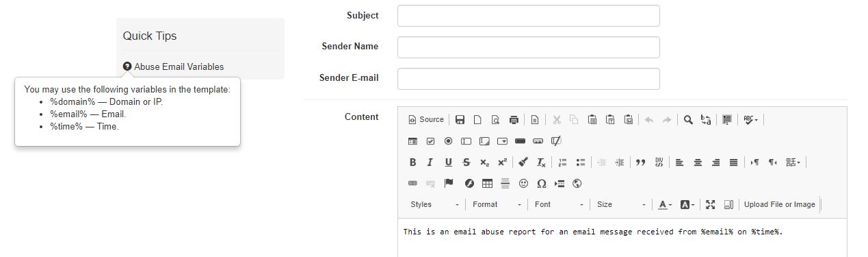The width and height of the screenshot is (868, 257).
Task: Insert a checkbox form element
Action: [x=430, y=141]
